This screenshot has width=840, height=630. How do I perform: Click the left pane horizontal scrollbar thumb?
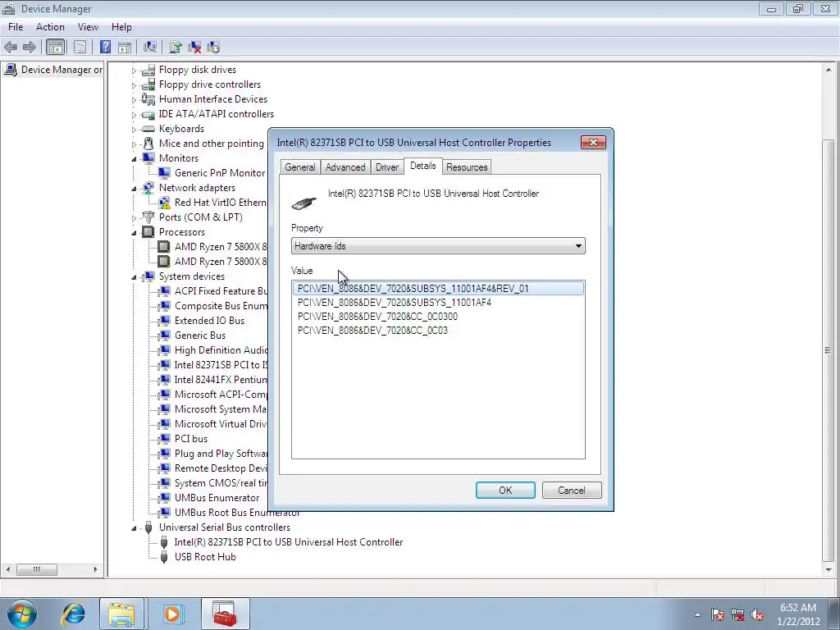coord(36,569)
